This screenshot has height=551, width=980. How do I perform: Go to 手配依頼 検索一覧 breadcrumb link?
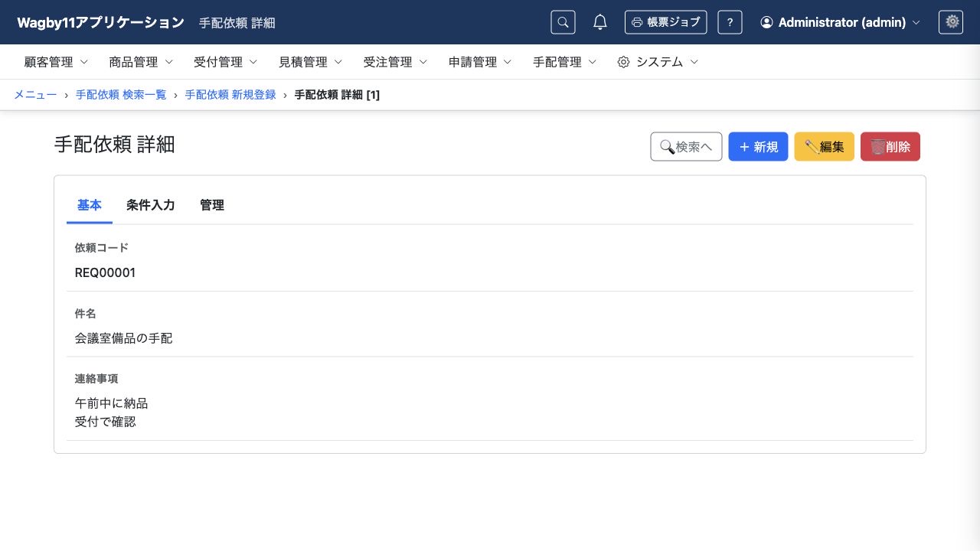121,95
